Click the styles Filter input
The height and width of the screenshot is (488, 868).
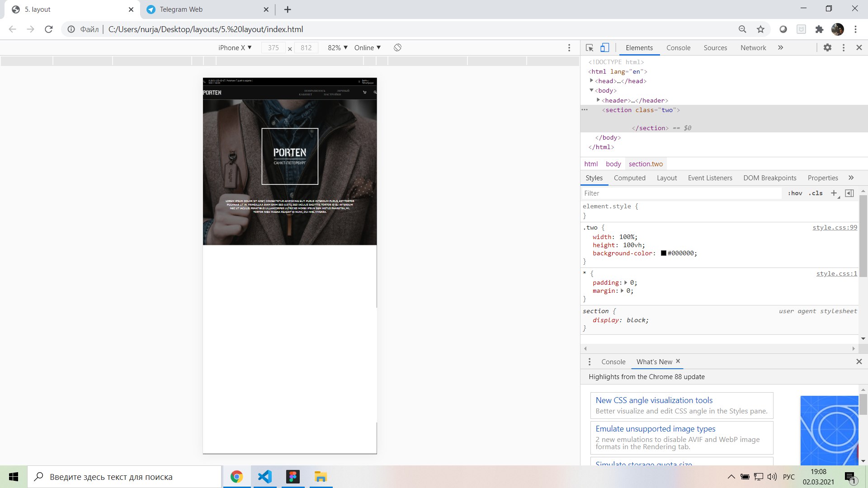pyautogui.click(x=682, y=193)
